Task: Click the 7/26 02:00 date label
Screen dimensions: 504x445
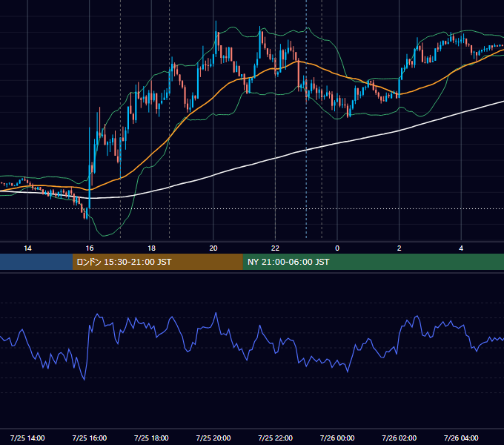Action: click(399, 438)
